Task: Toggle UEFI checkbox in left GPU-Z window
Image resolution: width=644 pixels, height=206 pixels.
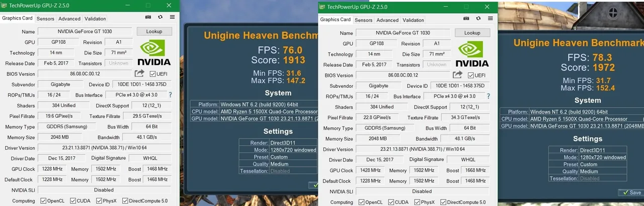Action: click(x=152, y=74)
